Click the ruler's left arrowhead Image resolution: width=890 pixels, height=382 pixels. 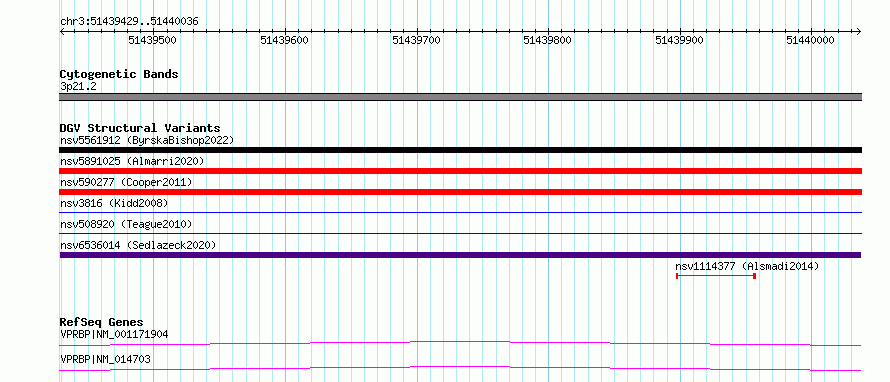pyautogui.click(x=62, y=31)
